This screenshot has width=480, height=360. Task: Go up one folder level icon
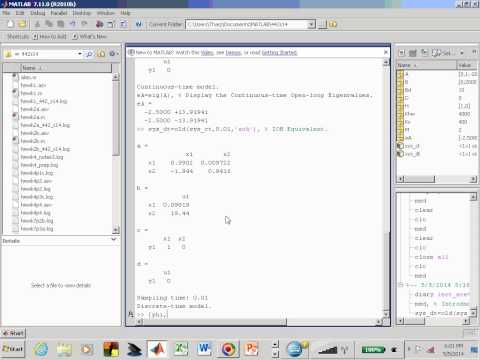333,24
